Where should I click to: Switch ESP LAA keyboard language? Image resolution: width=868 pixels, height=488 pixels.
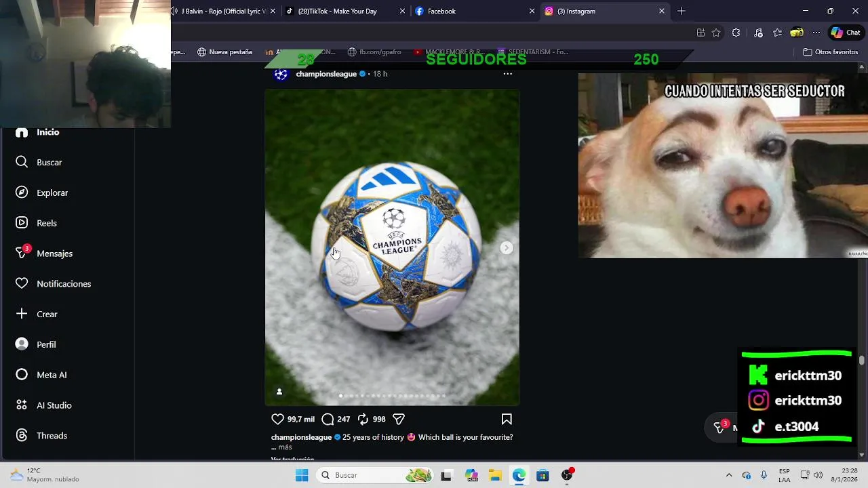[x=785, y=475]
